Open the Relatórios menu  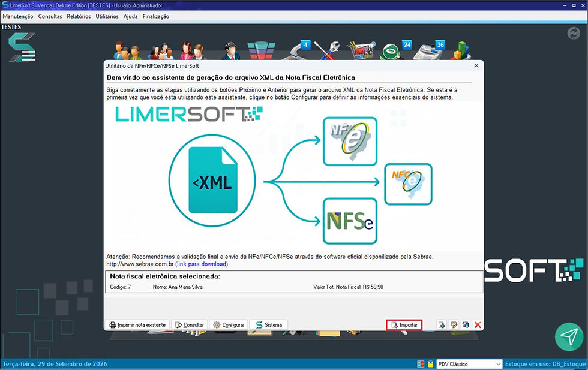pos(79,17)
